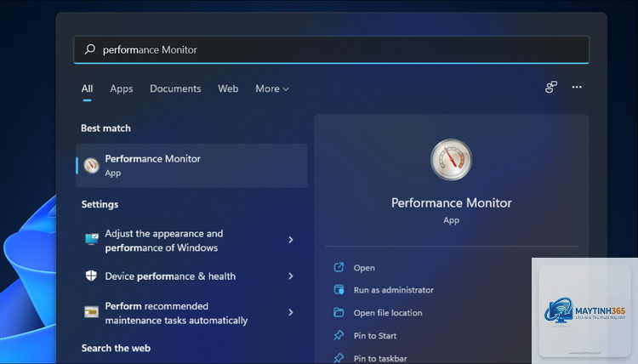
Task: Click the maintenance tasks icon
Action: click(x=91, y=312)
